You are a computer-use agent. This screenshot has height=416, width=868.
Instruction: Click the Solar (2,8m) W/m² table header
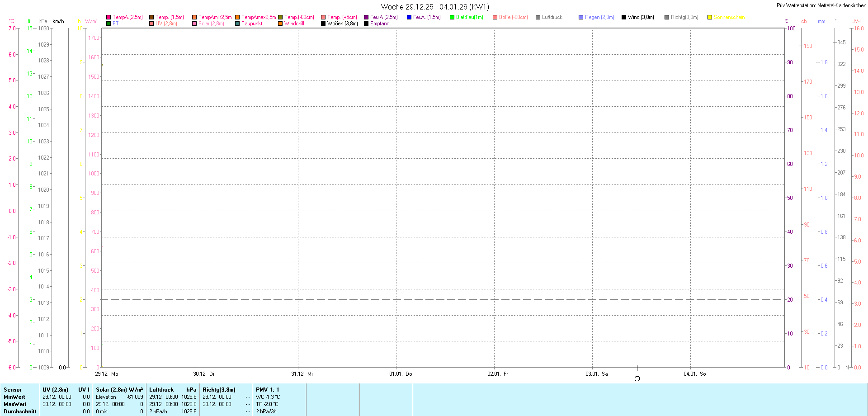[119, 390]
